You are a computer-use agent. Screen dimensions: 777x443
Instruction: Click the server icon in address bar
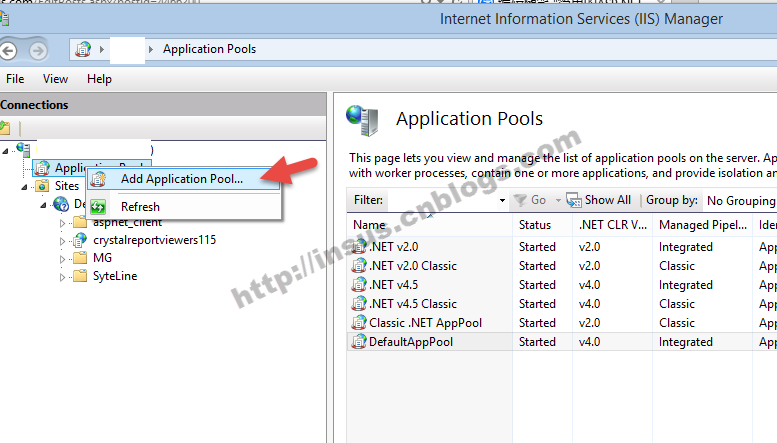tap(83, 49)
